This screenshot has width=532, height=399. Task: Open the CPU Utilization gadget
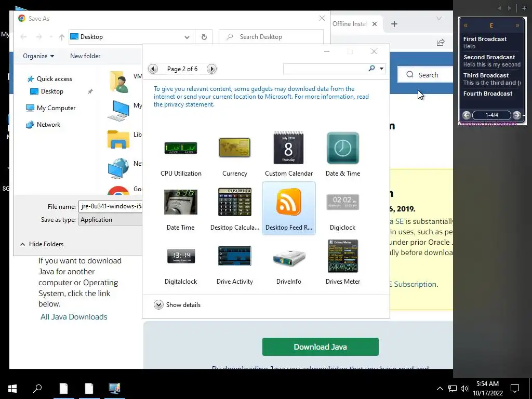click(x=181, y=154)
